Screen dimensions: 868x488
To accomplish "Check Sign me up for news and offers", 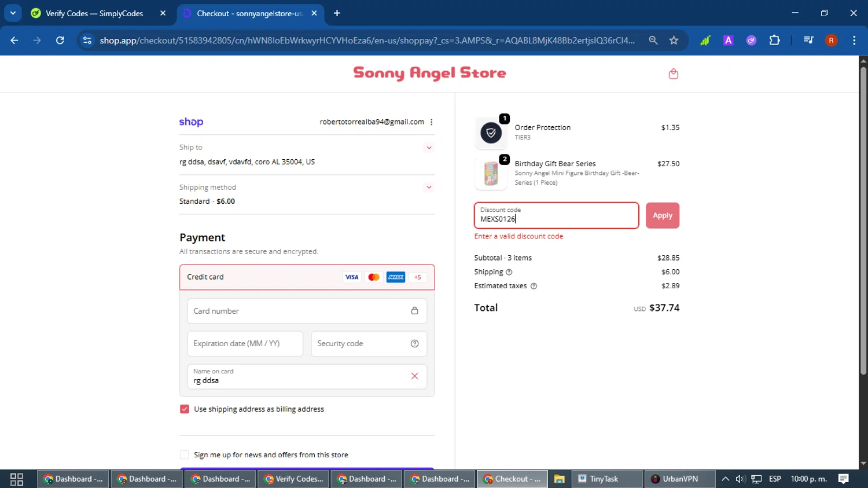I will click(x=185, y=455).
